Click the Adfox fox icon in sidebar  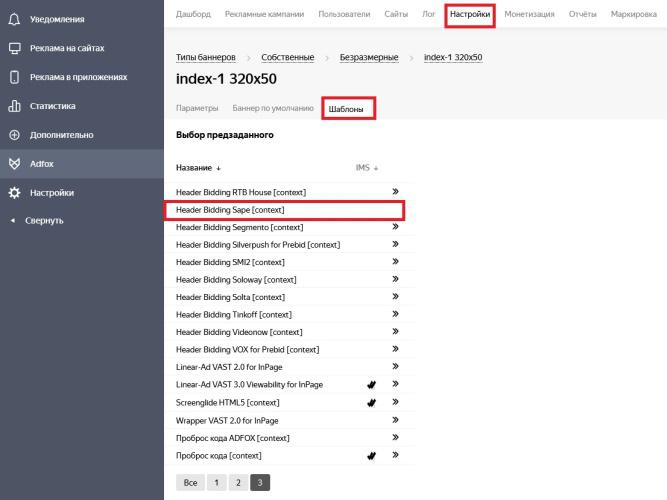[x=14, y=164]
